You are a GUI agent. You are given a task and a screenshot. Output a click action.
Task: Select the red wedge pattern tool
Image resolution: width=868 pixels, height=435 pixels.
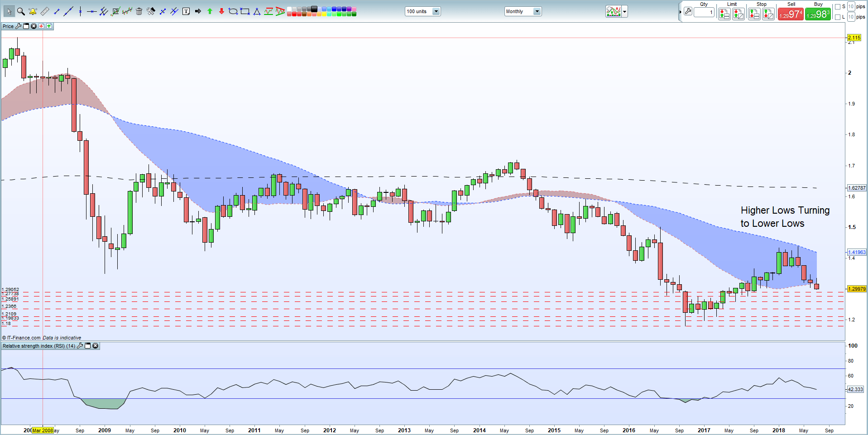coord(280,11)
